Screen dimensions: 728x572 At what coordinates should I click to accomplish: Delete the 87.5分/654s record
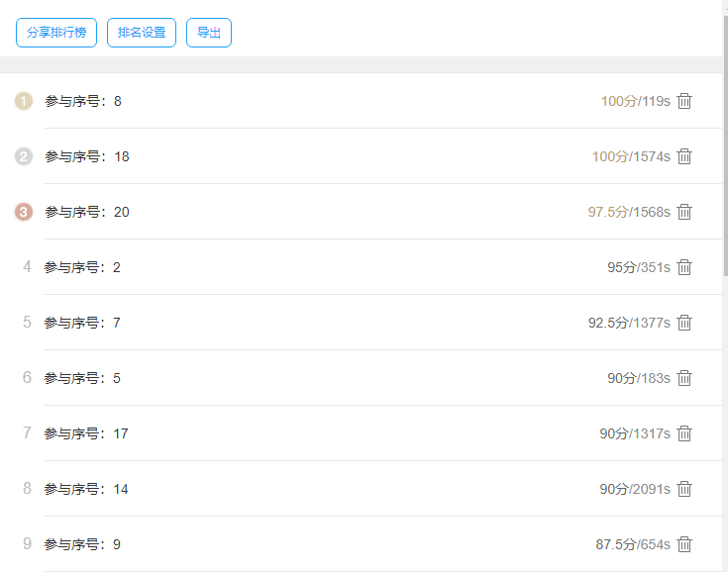click(684, 544)
